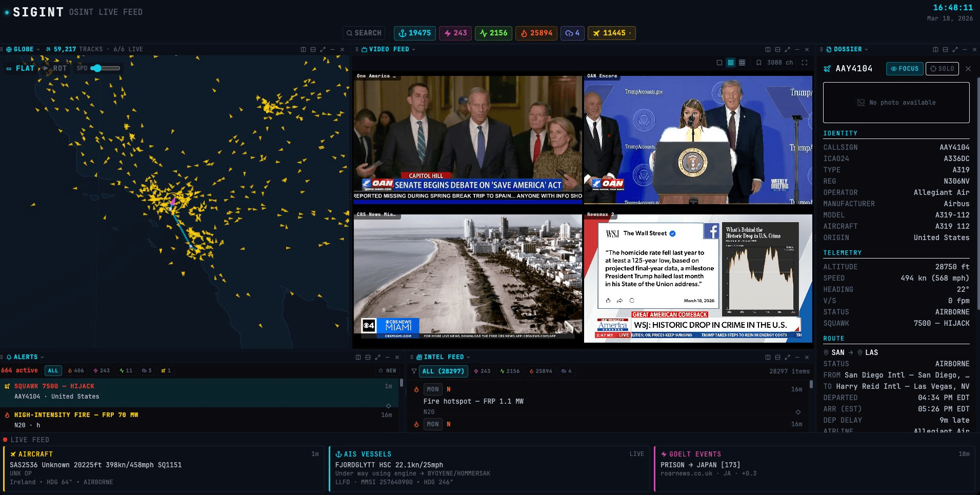Screen dimensions: 980x495
Task: Select the ALL tab in the Alerts filter
Action: 53,370
